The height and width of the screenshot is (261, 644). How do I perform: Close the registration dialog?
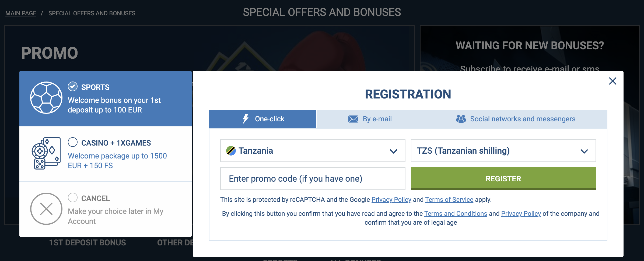[613, 81]
